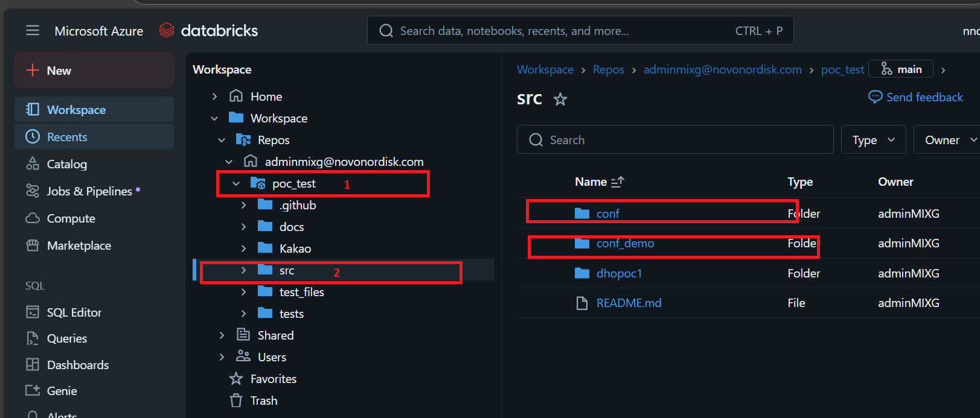Click the README.md file icon
Screen dimensions: 980x418
(x=582, y=303)
